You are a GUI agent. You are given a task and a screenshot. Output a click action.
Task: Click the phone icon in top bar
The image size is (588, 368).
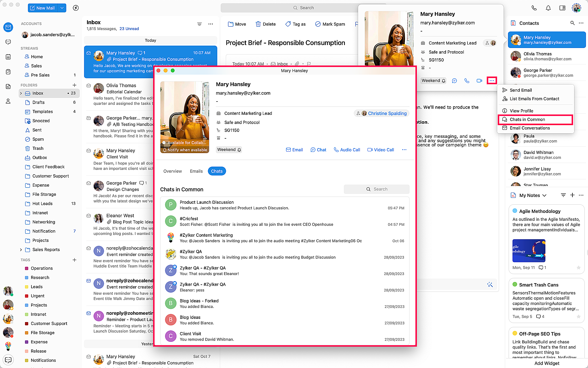pyautogui.click(x=534, y=8)
